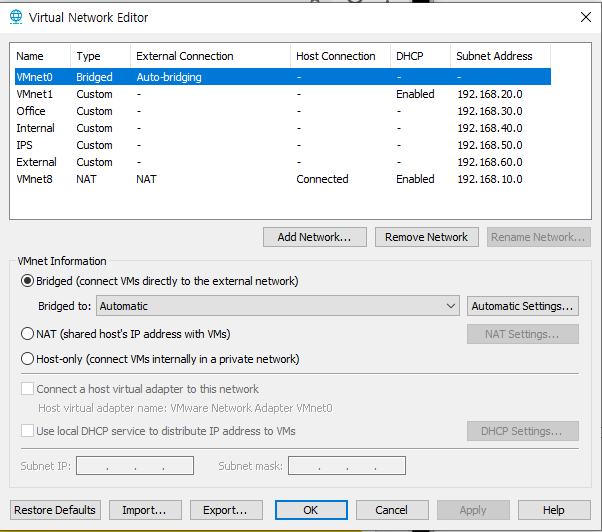Screen dimensions: 602x532
Task: Open Help for the network editor
Action: (554, 510)
